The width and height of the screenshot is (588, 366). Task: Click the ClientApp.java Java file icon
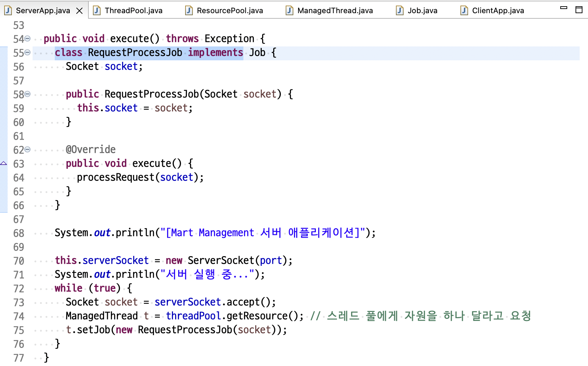(464, 10)
